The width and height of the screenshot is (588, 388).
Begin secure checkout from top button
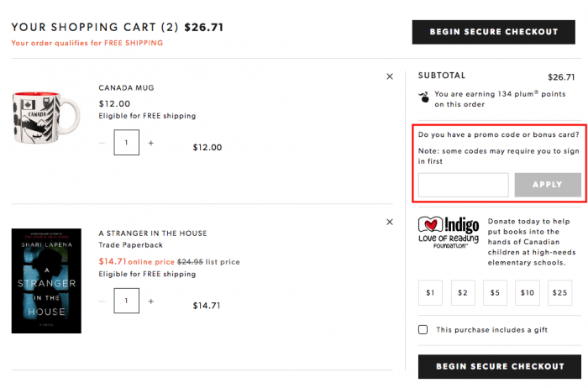(494, 32)
